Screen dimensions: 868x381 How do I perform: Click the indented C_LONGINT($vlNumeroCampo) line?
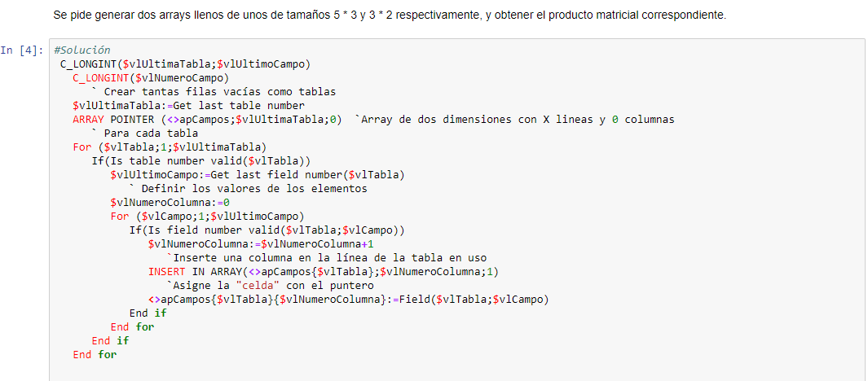tap(151, 78)
